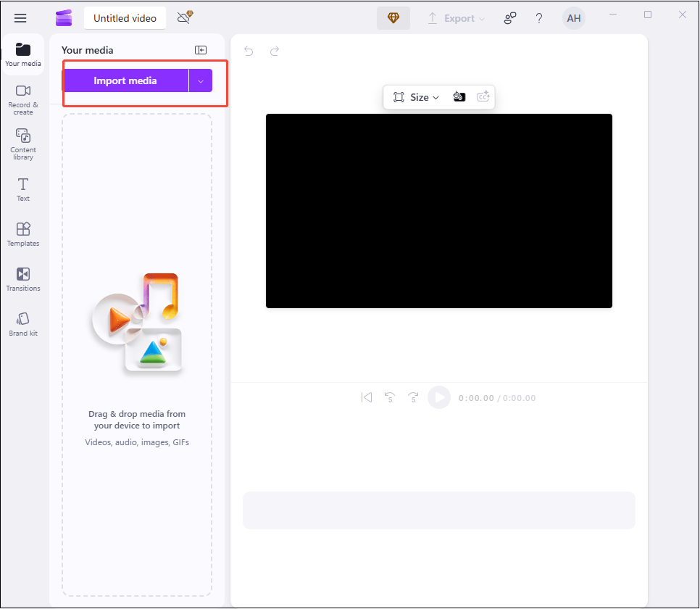
Task: Open Help with the question mark button
Action: click(539, 17)
